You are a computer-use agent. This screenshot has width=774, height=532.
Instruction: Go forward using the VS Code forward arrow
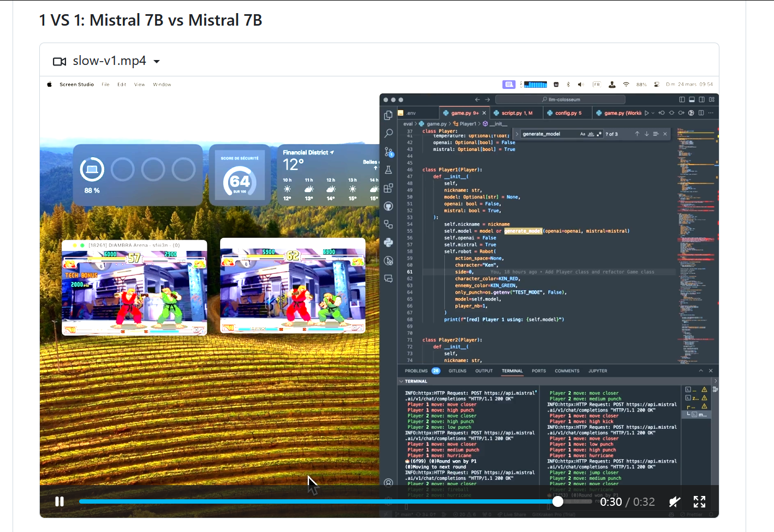(x=487, y=99)
